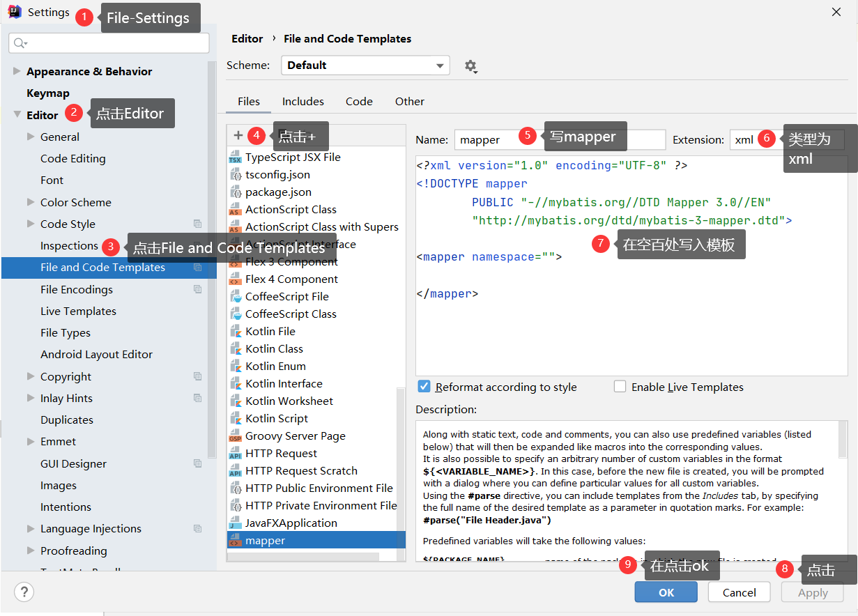Select Code Editing settings item
This screenshot has height=616, width=858.
coord(73,159)
